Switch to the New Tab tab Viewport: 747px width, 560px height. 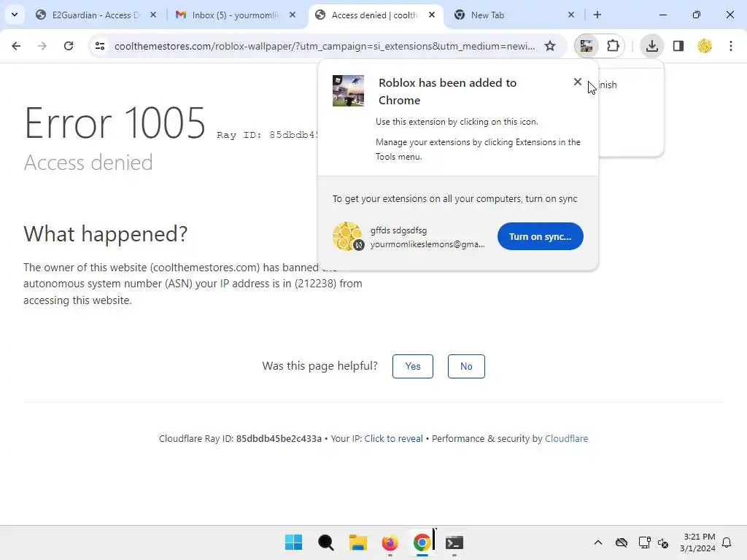(514, 15)
